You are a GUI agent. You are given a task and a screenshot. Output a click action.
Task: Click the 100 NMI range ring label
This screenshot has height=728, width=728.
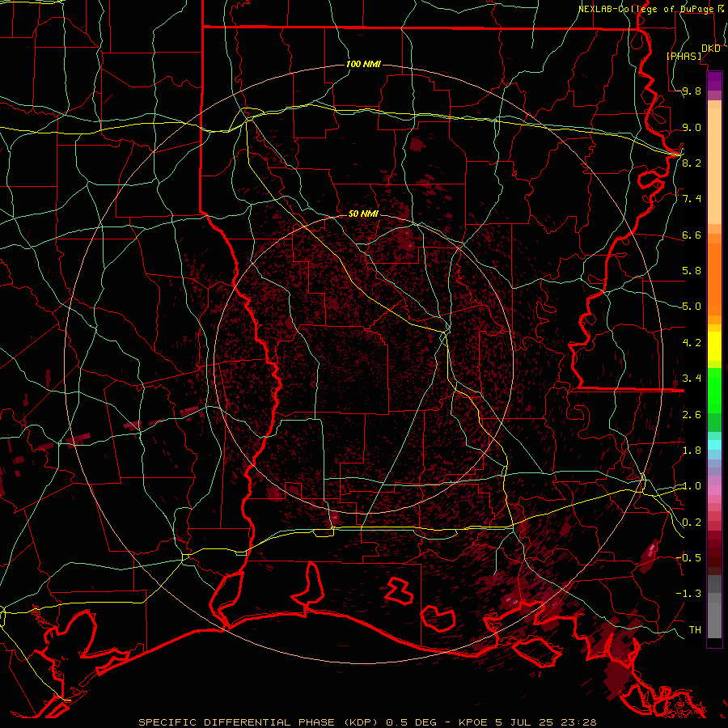(363, 64)
